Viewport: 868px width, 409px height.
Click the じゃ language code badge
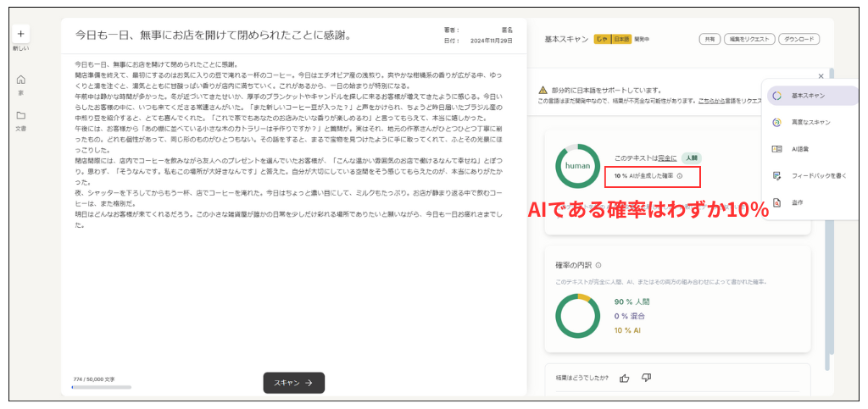coord(603,39)
